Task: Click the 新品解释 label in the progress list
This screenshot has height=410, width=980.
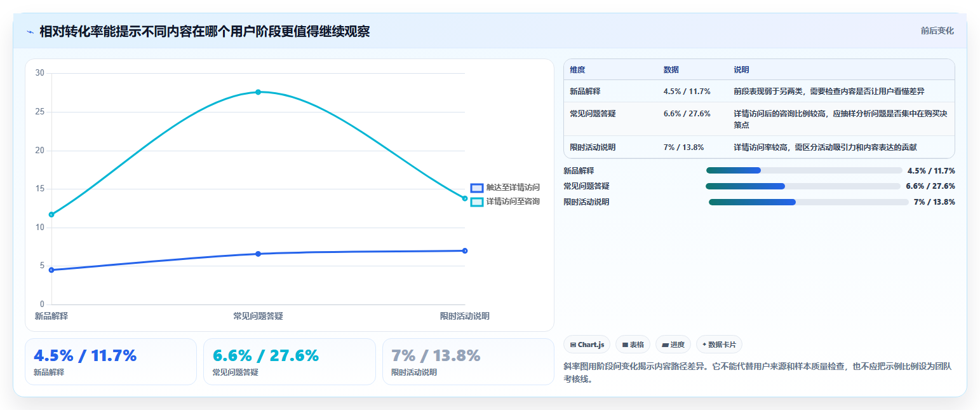Action: pos(579,170)
